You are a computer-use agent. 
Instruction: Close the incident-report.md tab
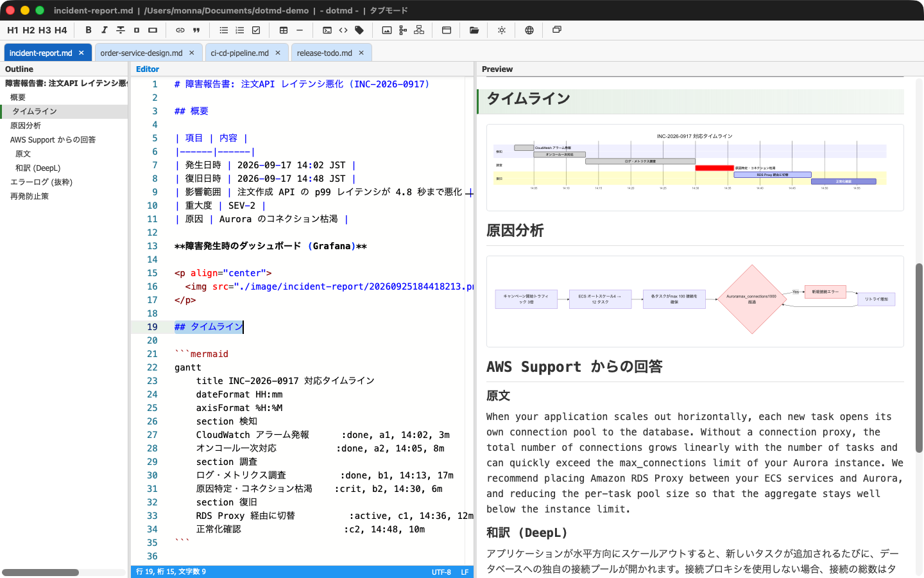point(81,53)
